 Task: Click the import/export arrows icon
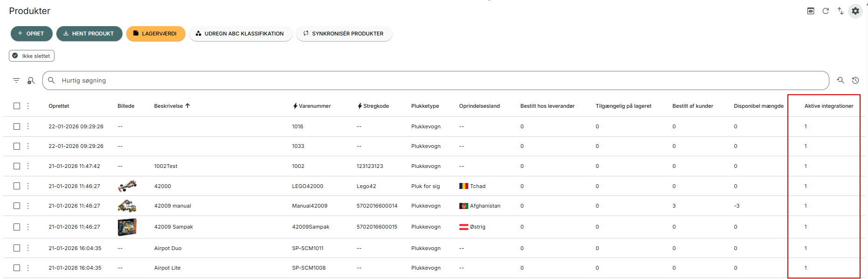[x=841, y=11]
